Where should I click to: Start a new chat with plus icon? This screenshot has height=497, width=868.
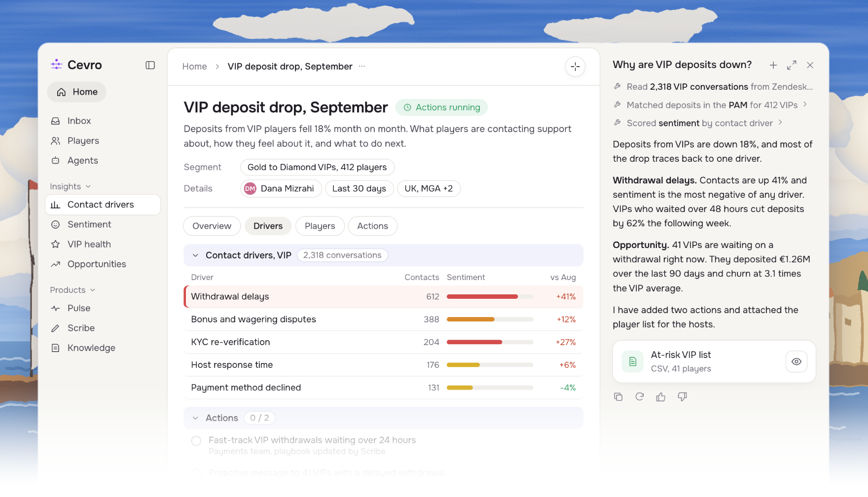(773, 65)
